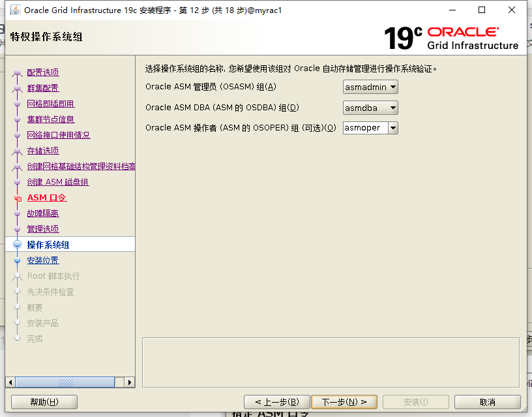Close the Oracle installer window
This screenshot has height=417, width=532.
512,10
